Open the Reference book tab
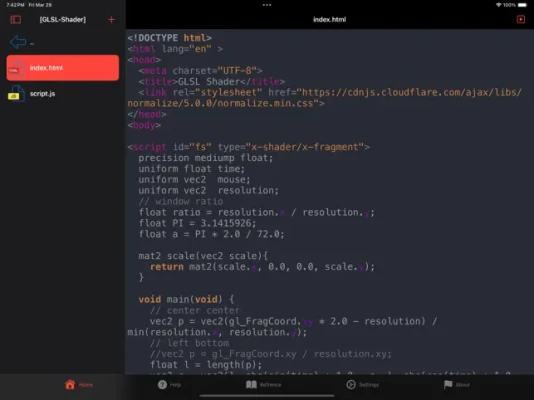The height and width of the screenshot is (400, 534). 264,385
